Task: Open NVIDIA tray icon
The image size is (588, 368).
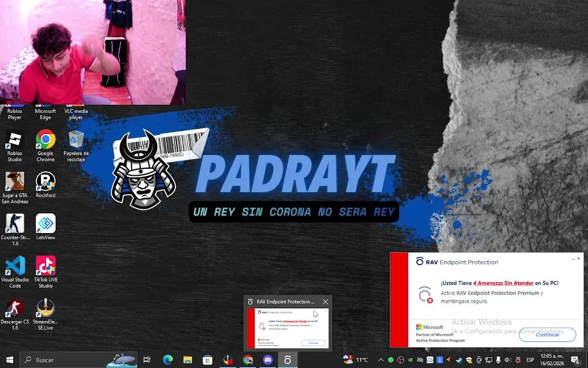Action: [410, 360]
